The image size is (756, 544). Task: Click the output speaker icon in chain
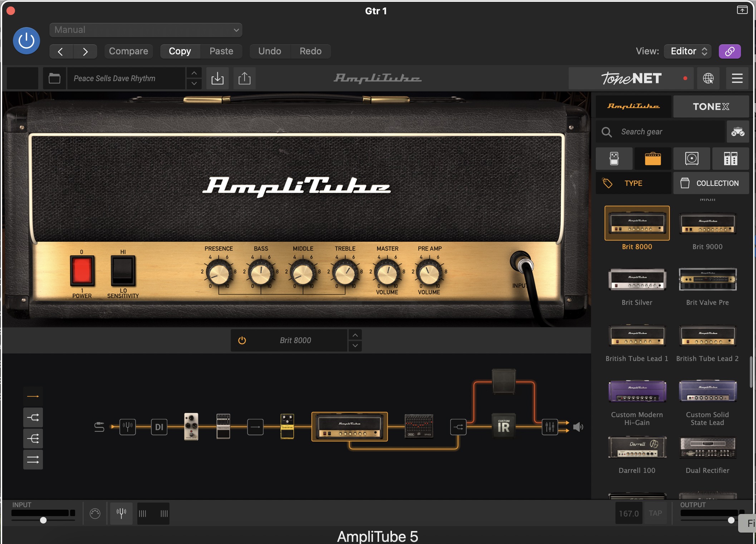coord(578,427)
